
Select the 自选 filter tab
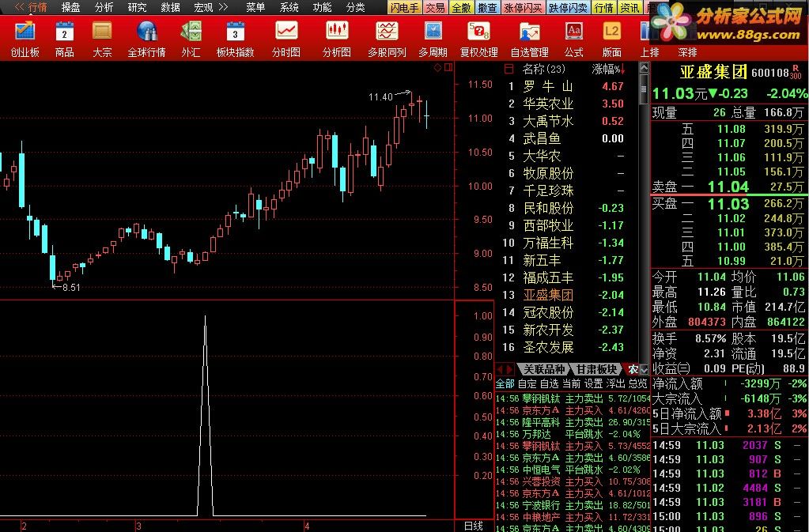coord(549,383)
